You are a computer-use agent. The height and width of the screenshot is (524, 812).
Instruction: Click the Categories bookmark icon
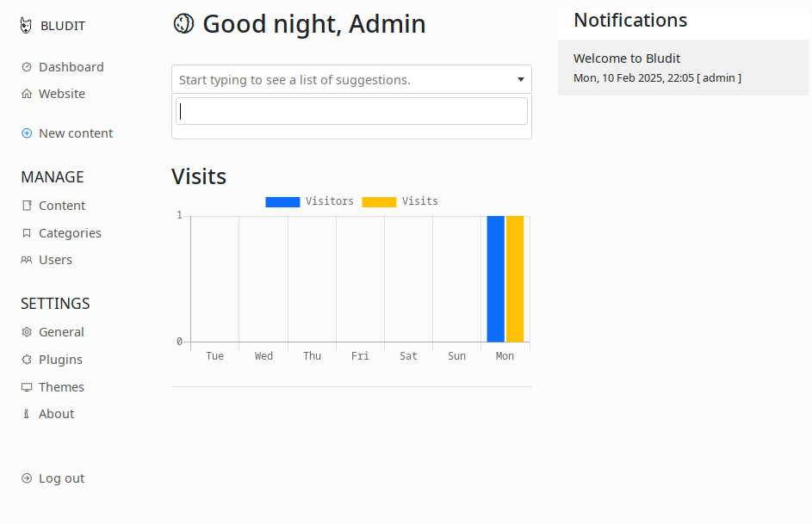(27, 233)
